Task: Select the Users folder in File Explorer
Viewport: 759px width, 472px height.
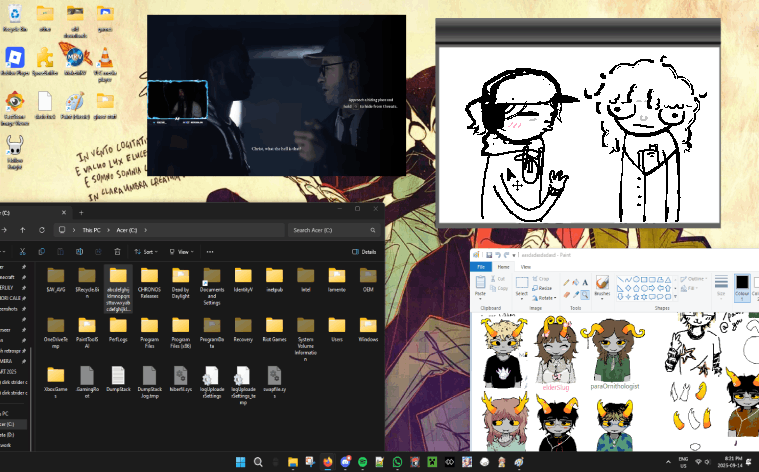Action: pyautogui.click(x=337, y=330)
